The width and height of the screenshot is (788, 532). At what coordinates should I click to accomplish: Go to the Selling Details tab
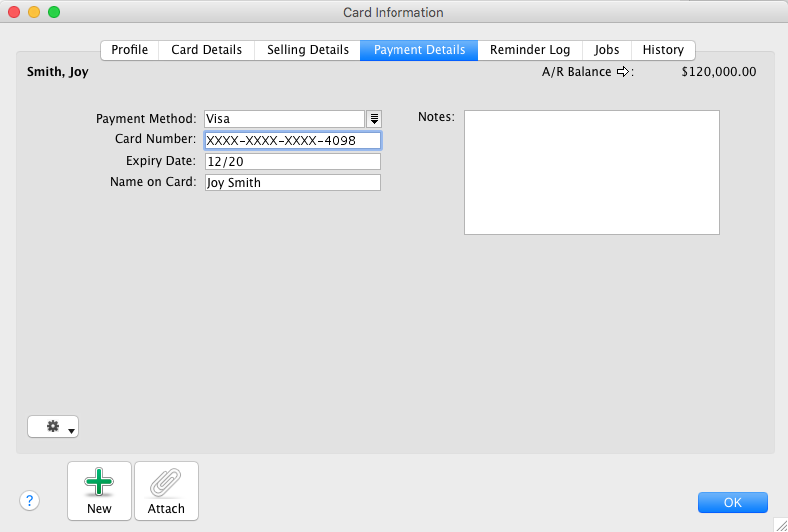[307, 50]
